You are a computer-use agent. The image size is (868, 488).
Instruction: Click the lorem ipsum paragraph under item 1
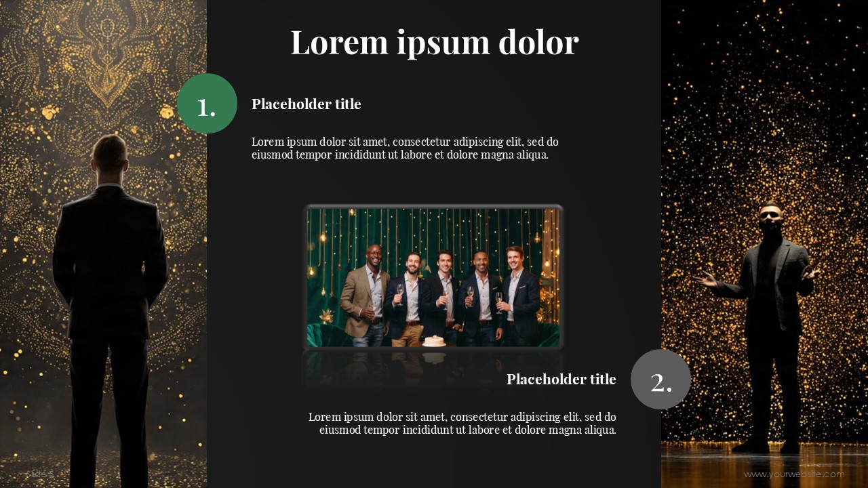(x=406, y=148)
